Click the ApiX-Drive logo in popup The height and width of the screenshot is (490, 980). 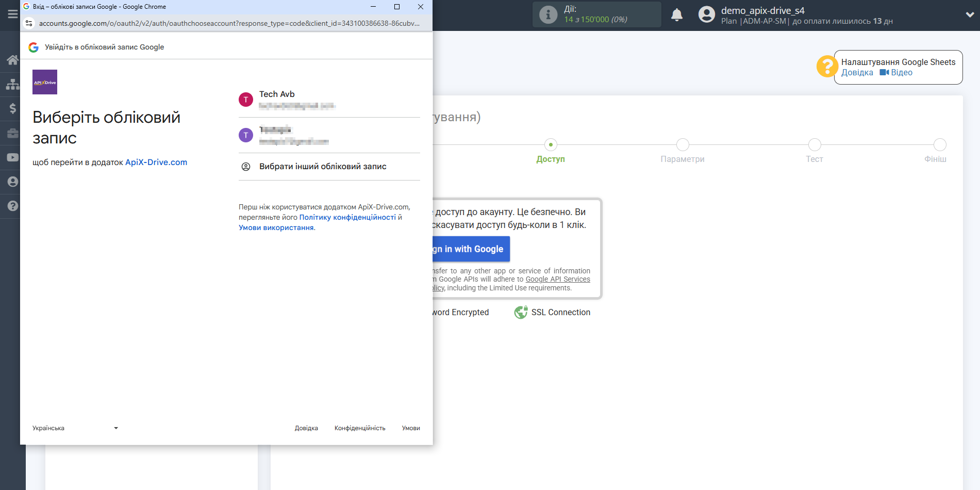45,82
